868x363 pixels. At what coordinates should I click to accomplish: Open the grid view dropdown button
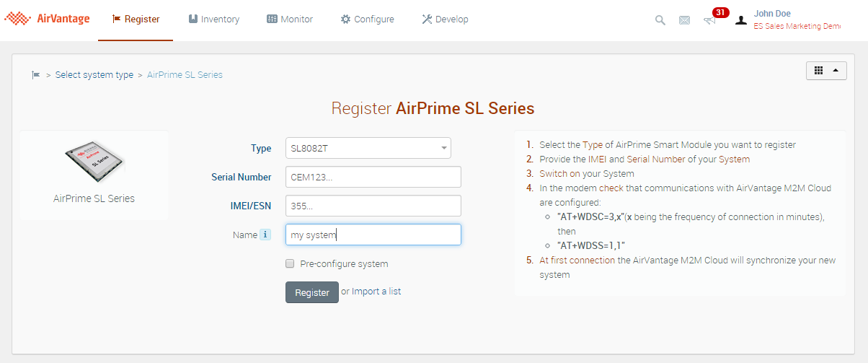tap(825, 70)
